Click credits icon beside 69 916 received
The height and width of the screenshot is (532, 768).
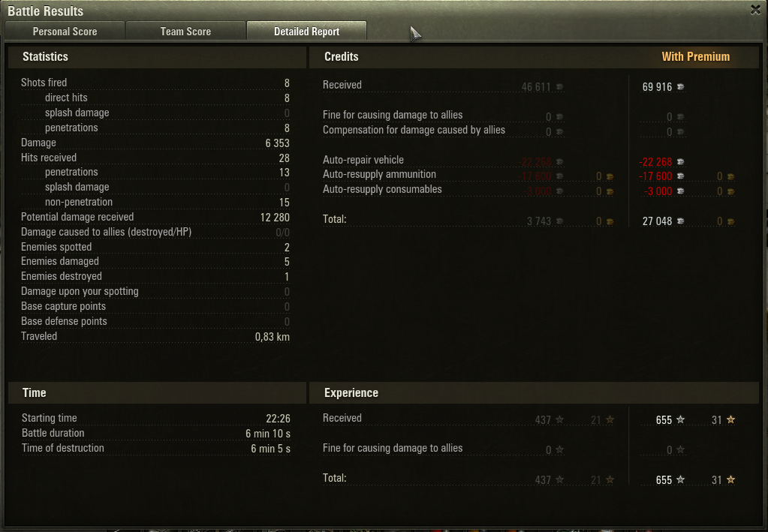[680, 86]
